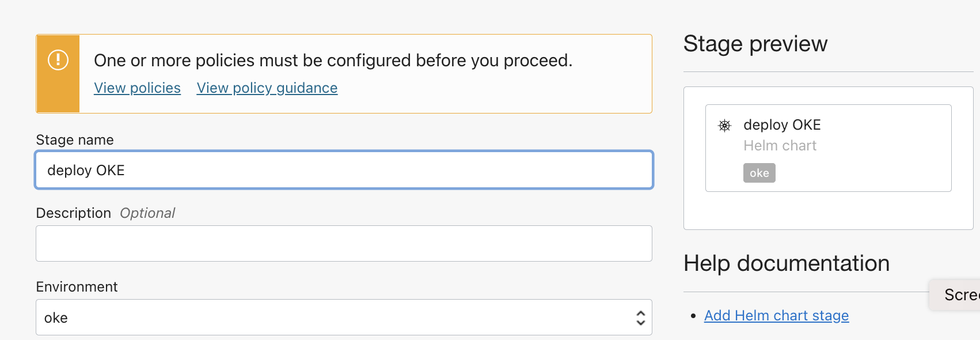This screenshot has height=340, width=980.
Task: Click the Stage name field label
Action: tap(75, 140)
